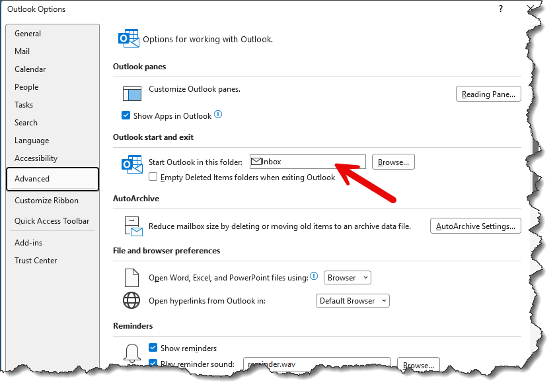The width and height of the screenshot is (557, 392).
Task: Open the Browser dropdown for Office files
Action: tap(348, 278)
